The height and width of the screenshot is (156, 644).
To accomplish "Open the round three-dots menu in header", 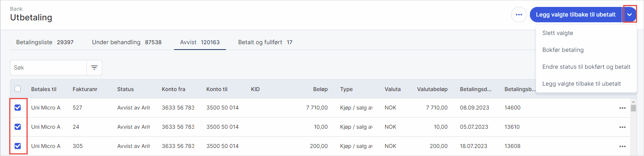I will tap(519, 15).
